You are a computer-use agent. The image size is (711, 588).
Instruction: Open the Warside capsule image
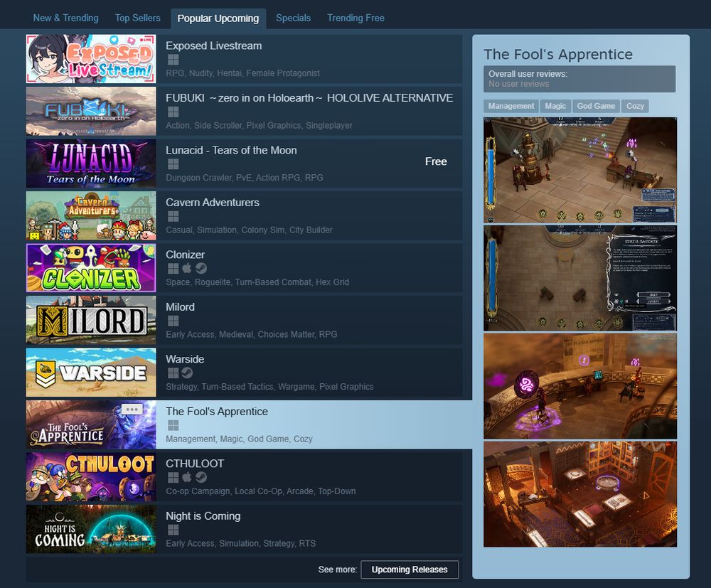pos(91,372)
